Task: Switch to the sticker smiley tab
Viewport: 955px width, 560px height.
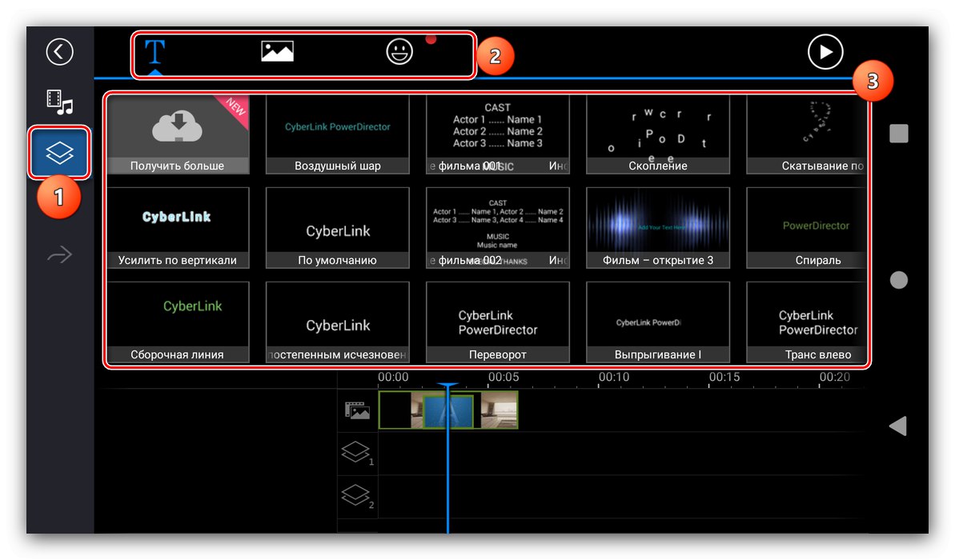Action: 399,52
